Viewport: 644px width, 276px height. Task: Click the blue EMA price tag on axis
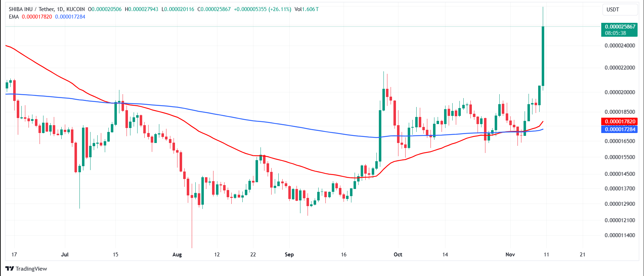[619, 129]
